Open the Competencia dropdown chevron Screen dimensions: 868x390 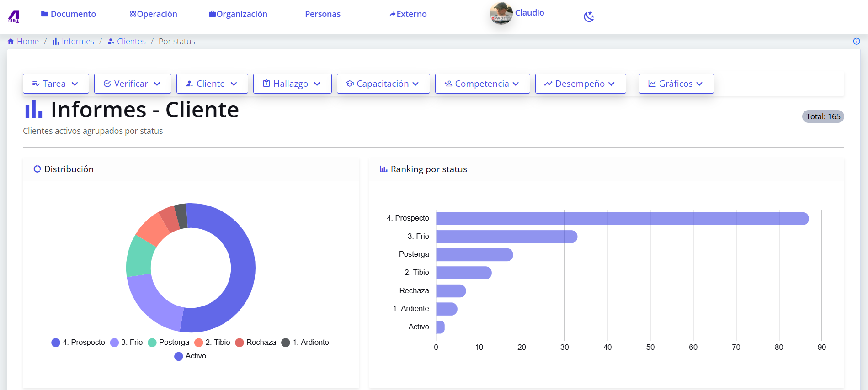[516, 84]
